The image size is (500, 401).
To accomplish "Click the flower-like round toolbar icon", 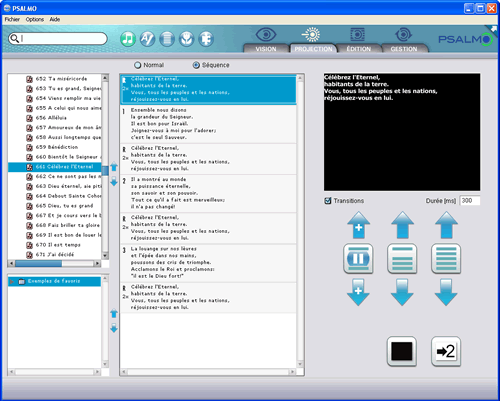I will pos(187,39).
